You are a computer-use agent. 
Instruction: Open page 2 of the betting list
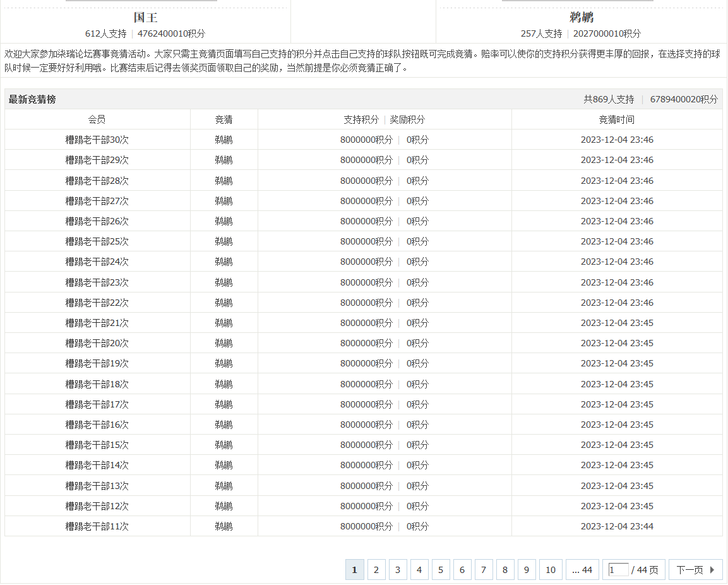[x=376, y=569]
